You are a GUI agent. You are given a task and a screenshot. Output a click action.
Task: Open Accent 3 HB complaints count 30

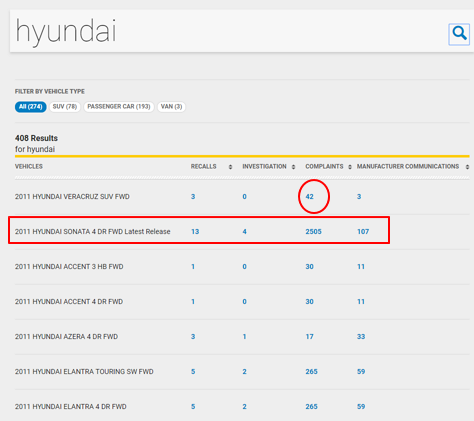(310, 267)
